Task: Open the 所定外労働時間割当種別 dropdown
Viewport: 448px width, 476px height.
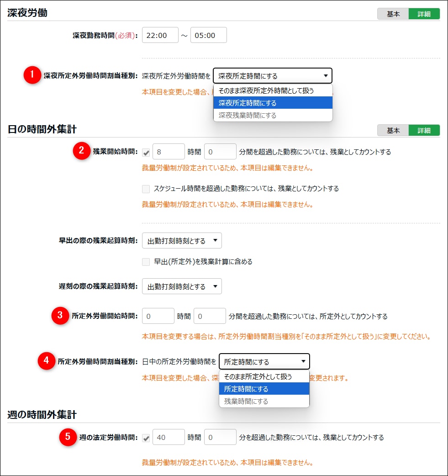Action: tap(264, 361)
